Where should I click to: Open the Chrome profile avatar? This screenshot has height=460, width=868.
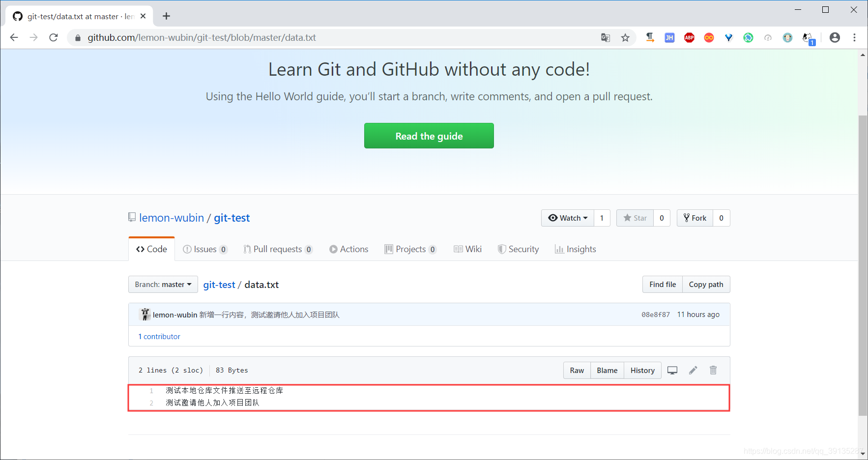point(835,37)
